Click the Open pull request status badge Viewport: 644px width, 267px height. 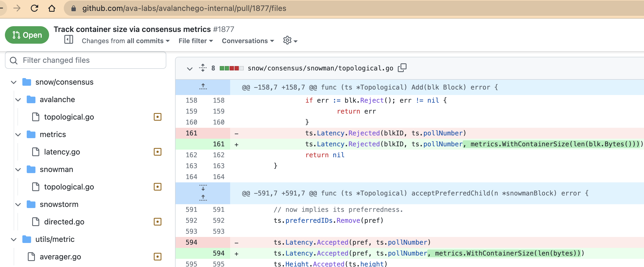27,35
